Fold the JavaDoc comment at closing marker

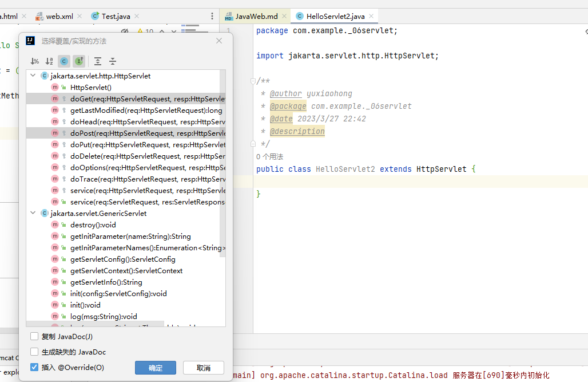[253, 144]
